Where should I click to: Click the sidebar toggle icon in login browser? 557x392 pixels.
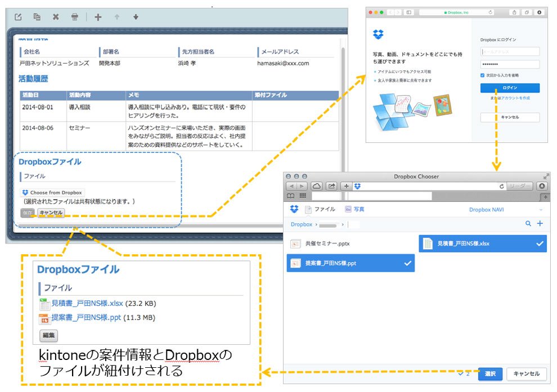click(409, 12)
